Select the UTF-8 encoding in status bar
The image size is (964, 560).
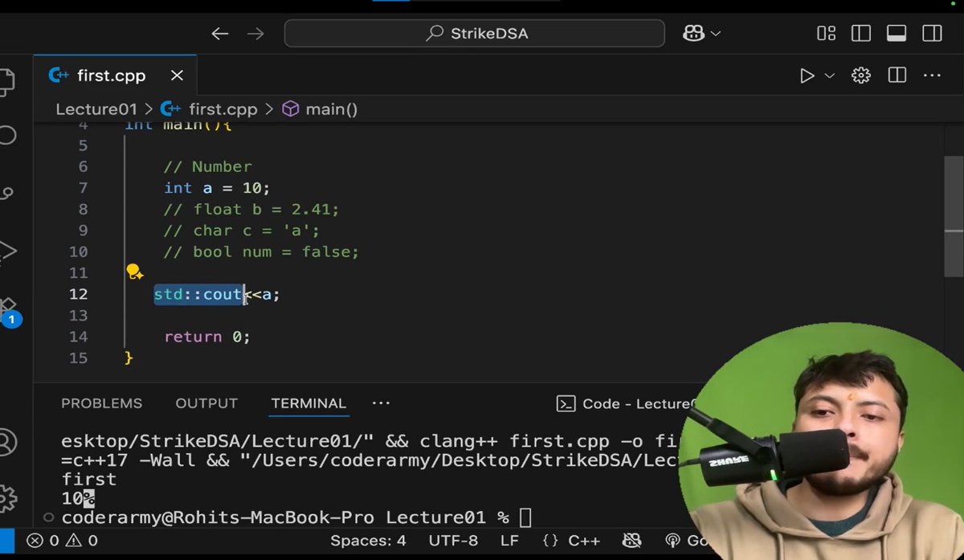(x=453, y=541)
